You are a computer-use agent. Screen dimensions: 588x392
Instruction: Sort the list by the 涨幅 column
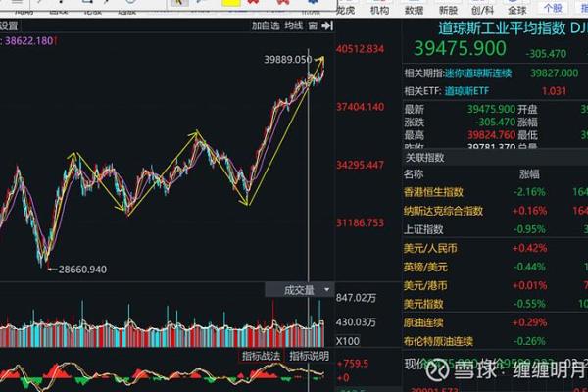529,174
